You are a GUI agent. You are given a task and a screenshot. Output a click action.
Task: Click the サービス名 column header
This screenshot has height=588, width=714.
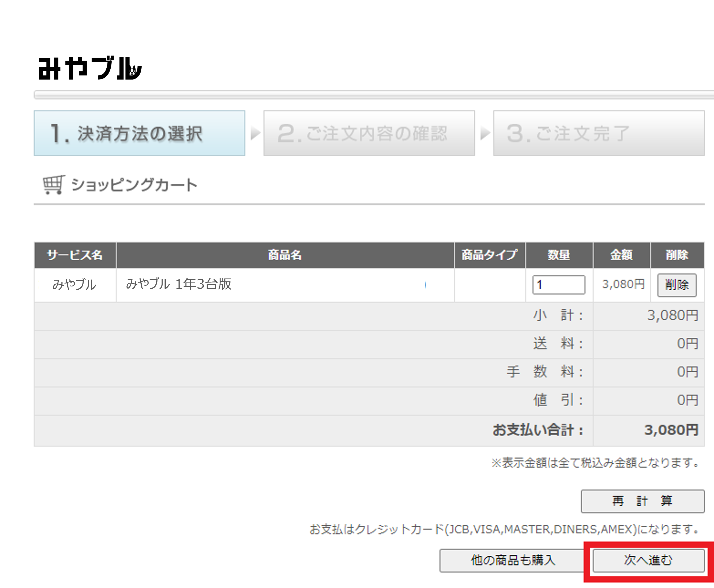point(75,255)
